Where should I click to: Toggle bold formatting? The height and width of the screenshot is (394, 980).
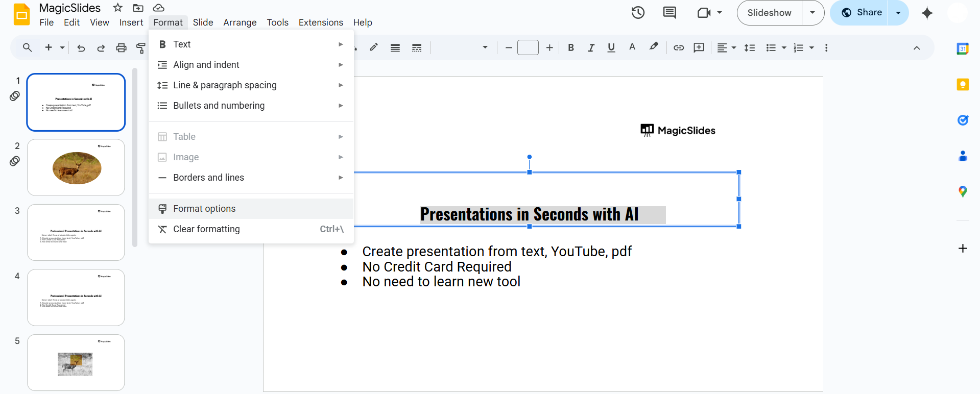(571, 47)
